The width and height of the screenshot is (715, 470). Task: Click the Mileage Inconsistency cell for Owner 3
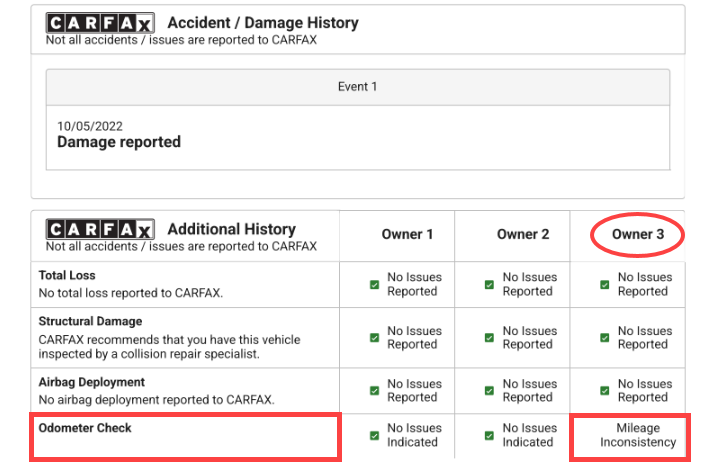(638, 435)
